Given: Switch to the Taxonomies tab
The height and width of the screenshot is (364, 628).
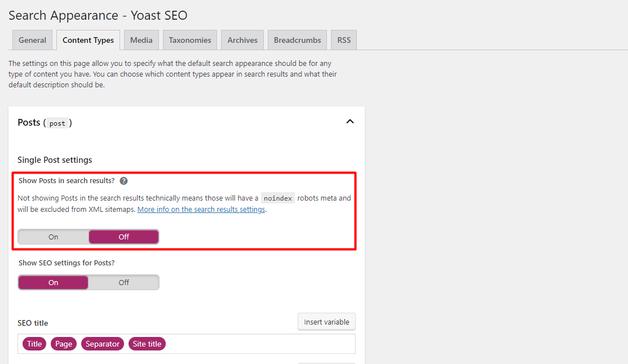Looking at the screenshot, I should (x=189, y=39).
